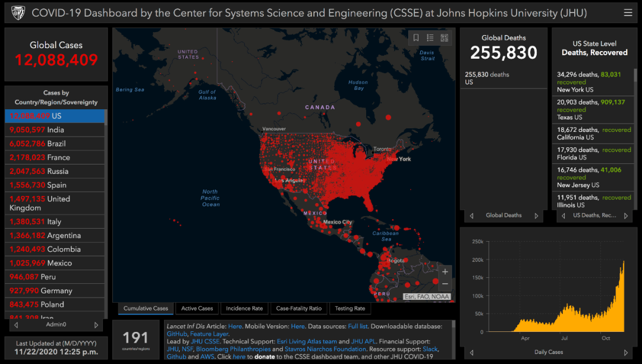Click the Esri, FAO, NOAA attribution
Viewport: 642px width, 364px height.
(427, 296)
